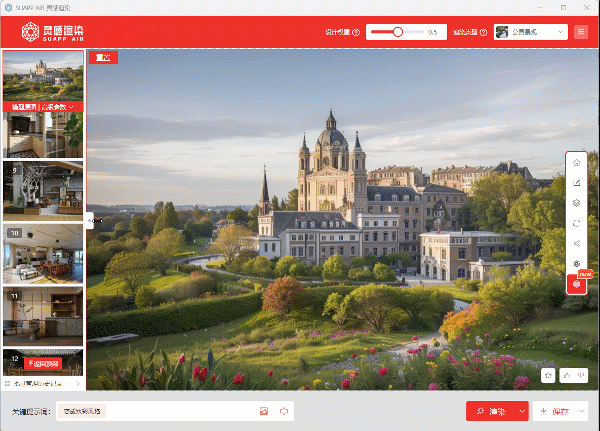600x431 pixels.
Task: Click the home icon in right toolbar
Action: (576, 162)
